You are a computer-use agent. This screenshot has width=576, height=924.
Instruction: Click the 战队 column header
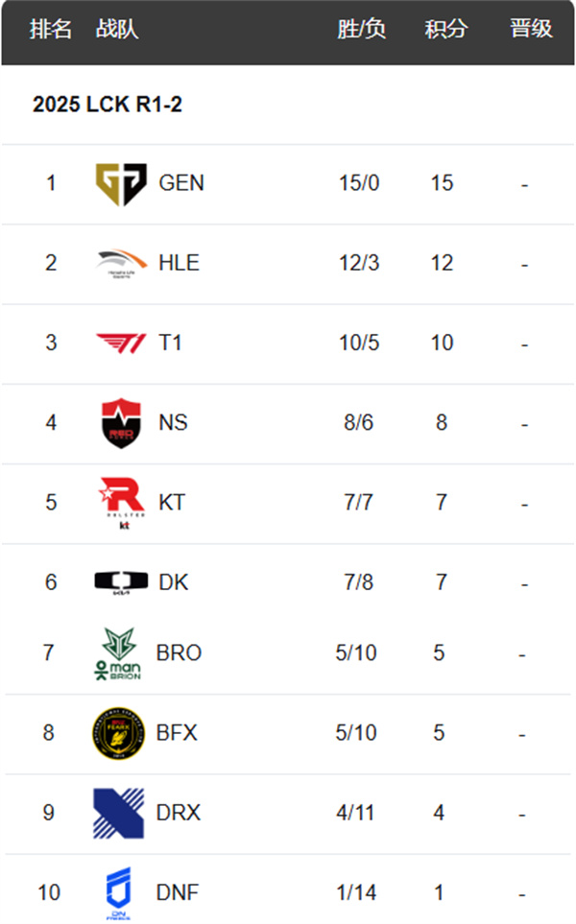(117, 29)
